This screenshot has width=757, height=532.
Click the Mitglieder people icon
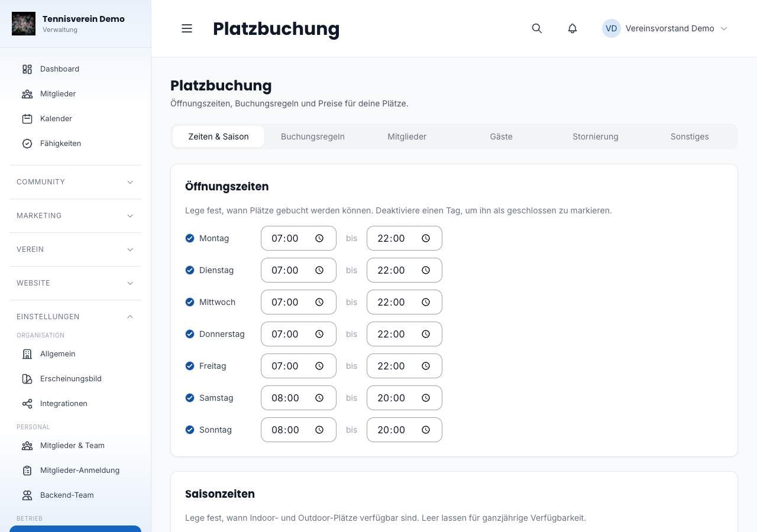(27, 94)
